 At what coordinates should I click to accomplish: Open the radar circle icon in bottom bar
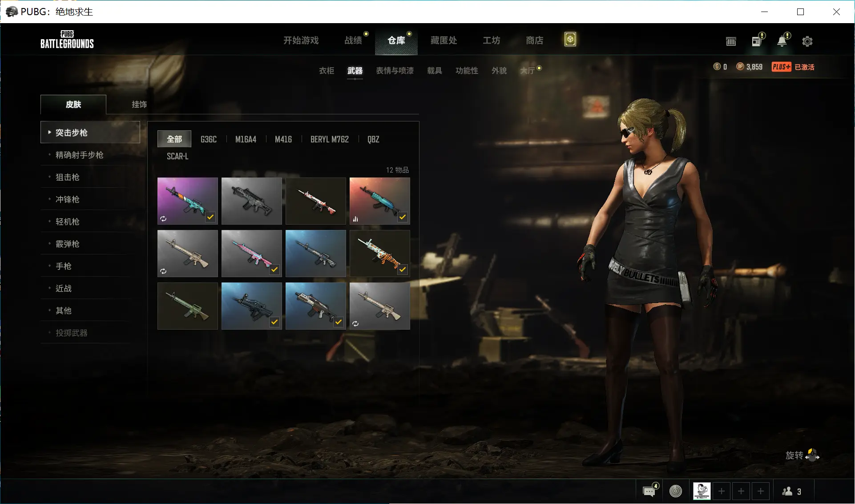[676, 491]
